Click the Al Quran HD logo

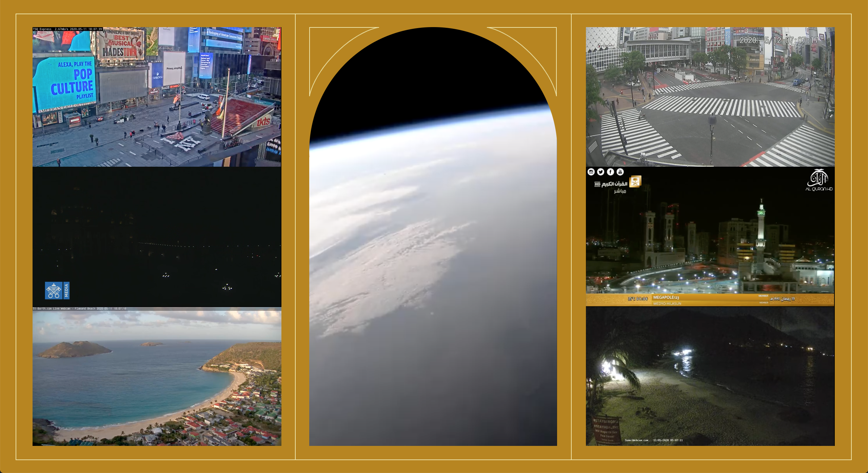tap(819, 181)
